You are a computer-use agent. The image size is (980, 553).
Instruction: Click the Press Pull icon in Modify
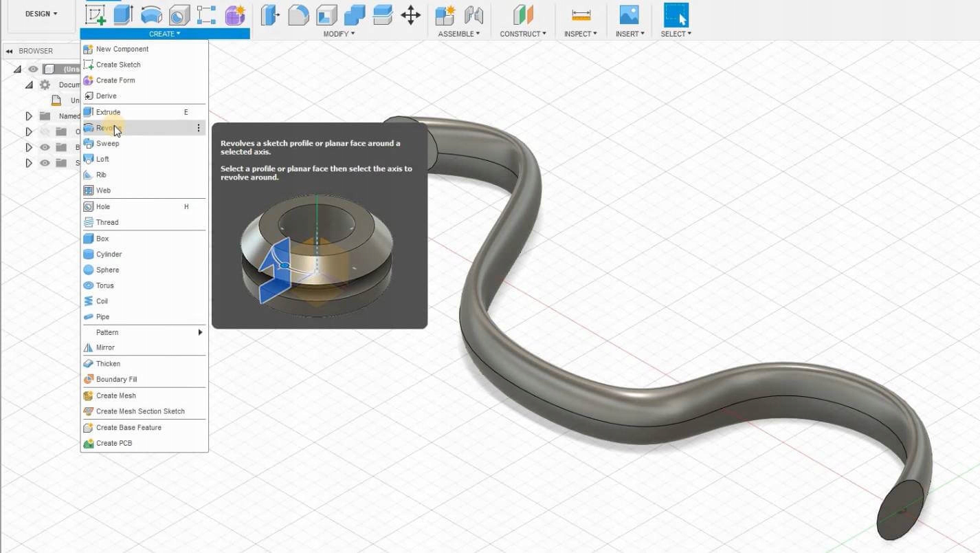[270, 14]
